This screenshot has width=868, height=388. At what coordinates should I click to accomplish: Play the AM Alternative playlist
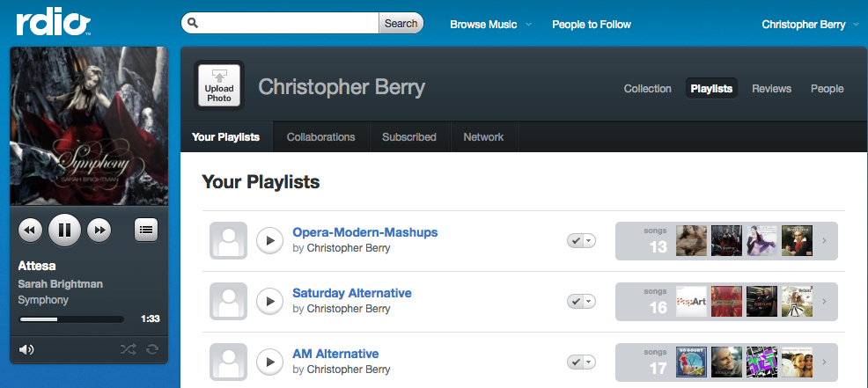click(269, 362)
